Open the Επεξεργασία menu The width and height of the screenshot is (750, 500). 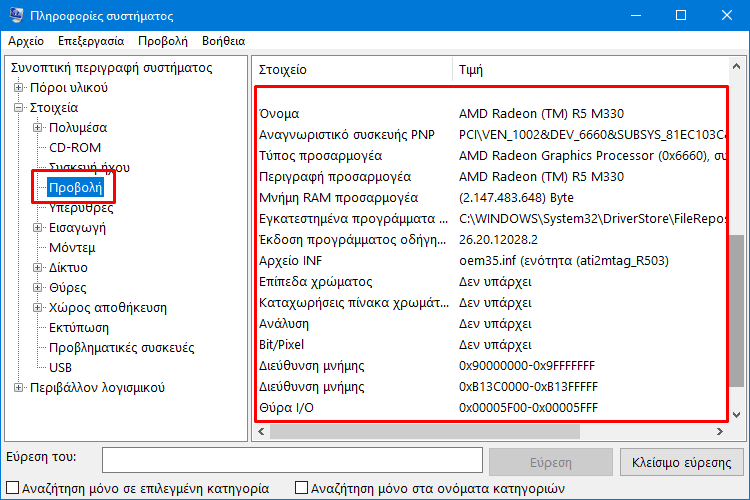[91, 41]
